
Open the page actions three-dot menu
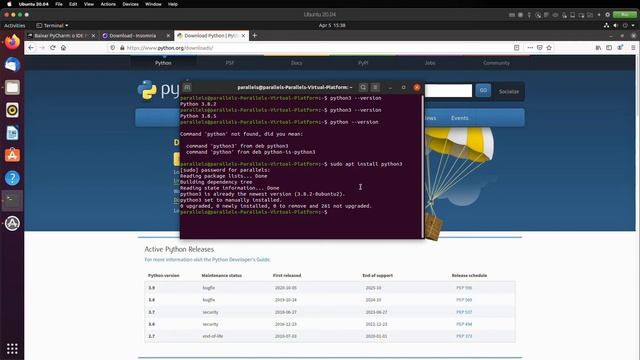(x=530, y=48)
